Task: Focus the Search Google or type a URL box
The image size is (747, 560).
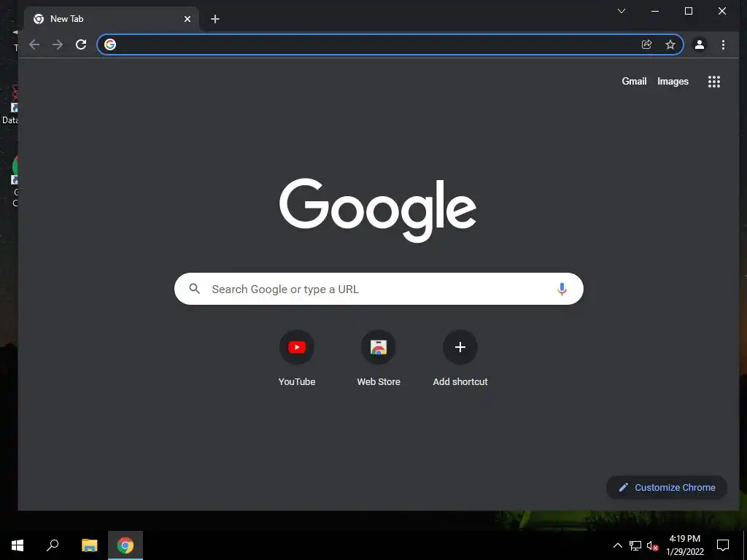Action: (x=379, y=289)
